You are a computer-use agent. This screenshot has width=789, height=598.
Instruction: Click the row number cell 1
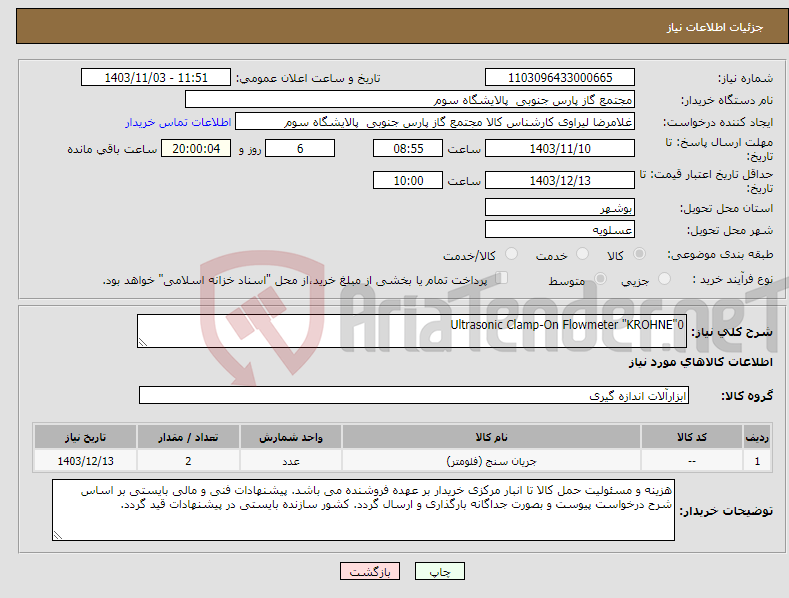pos(757,461)
